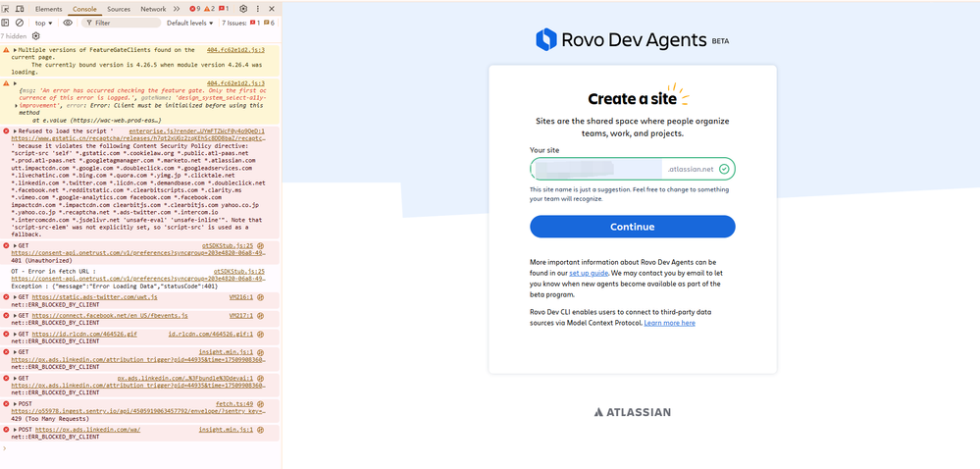Click the green checkmark in site field
This screenshot has height=469, width=980.
coord(724,169)
